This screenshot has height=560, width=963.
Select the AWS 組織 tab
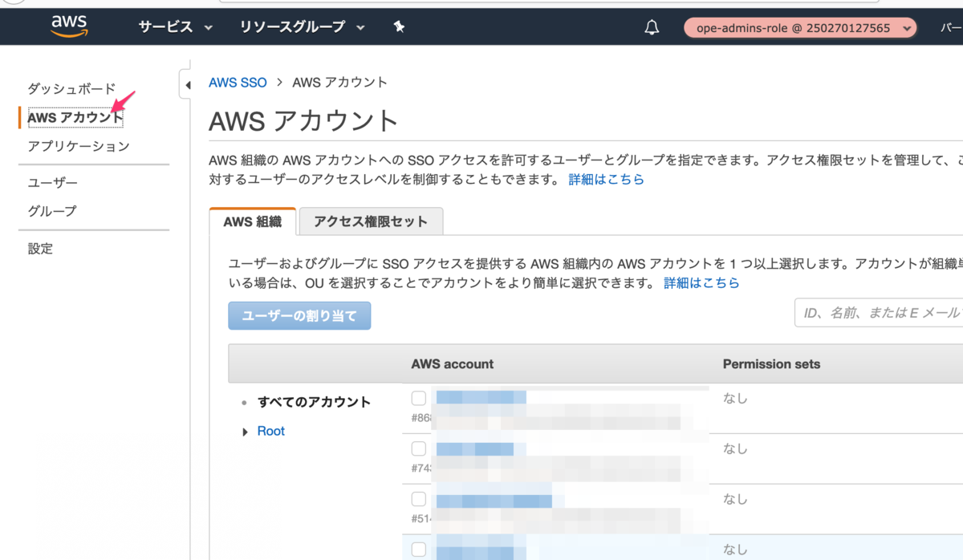(x=252, y=221)
